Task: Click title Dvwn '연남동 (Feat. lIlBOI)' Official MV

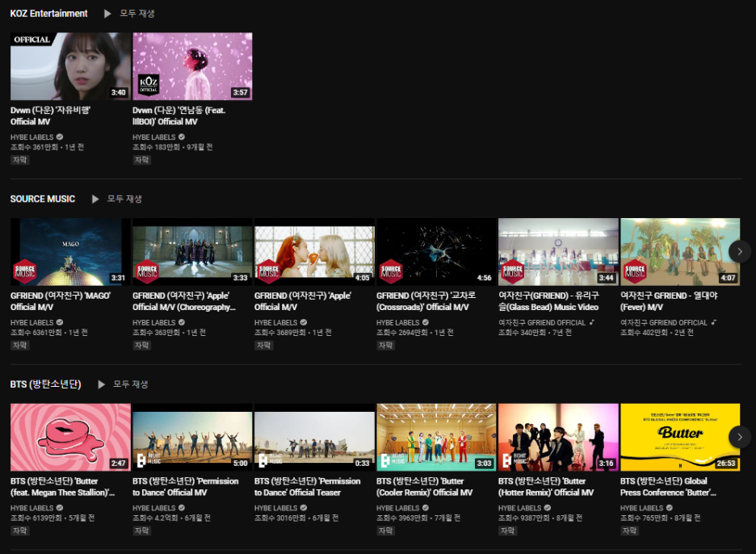Action: click(178, 115)
